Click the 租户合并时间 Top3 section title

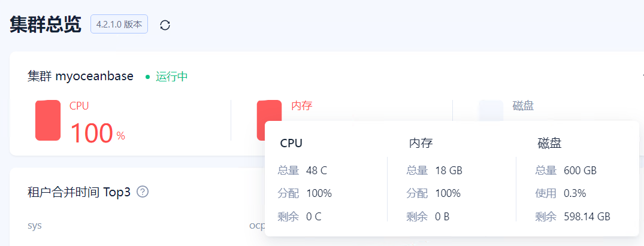(x=79, y=192)
